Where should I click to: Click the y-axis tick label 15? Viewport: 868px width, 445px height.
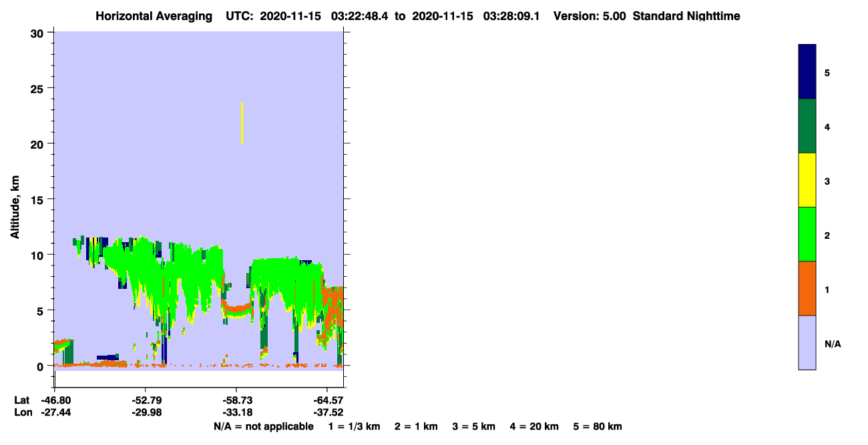(39, 199)
